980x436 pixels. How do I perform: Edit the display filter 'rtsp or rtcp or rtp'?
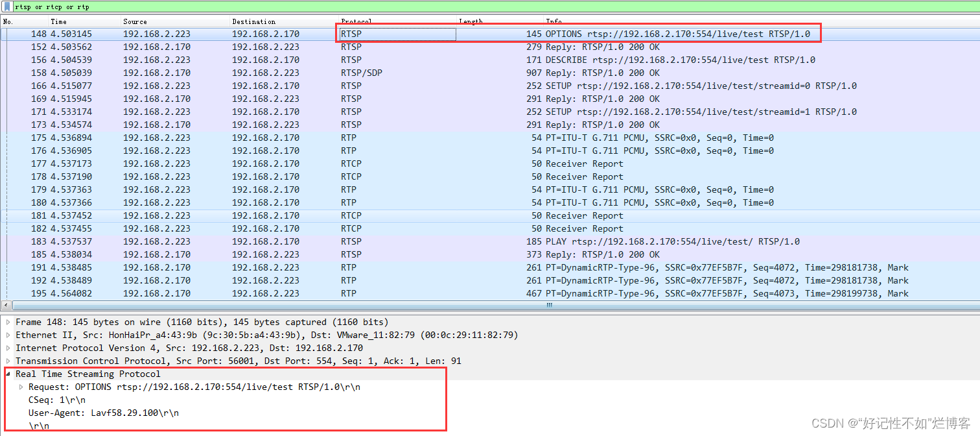point(495,6)
